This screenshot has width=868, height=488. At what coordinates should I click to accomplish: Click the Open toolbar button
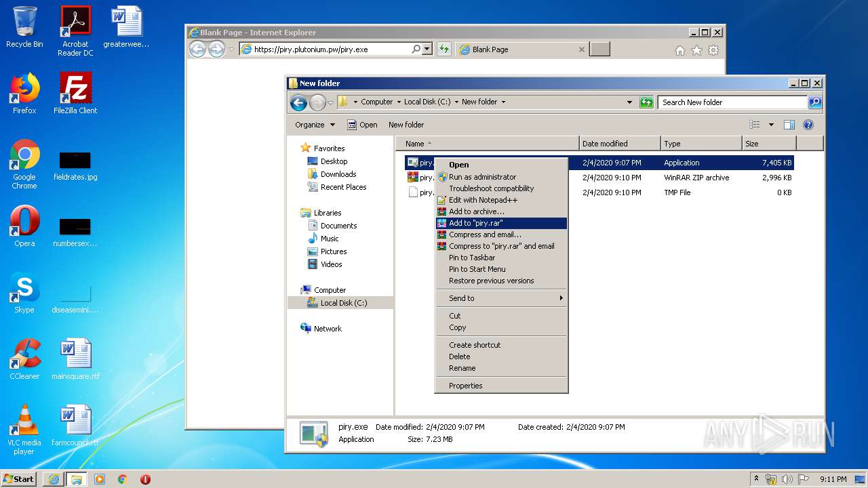362,125
